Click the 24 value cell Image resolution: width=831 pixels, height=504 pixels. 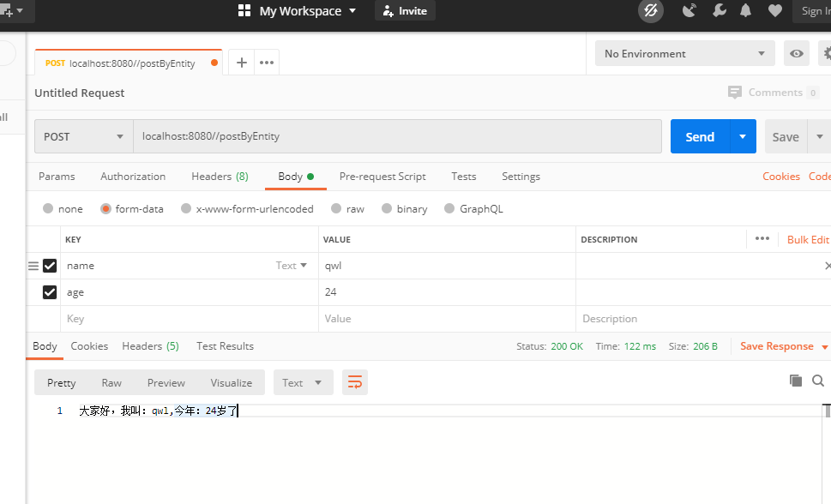point(447,292)
